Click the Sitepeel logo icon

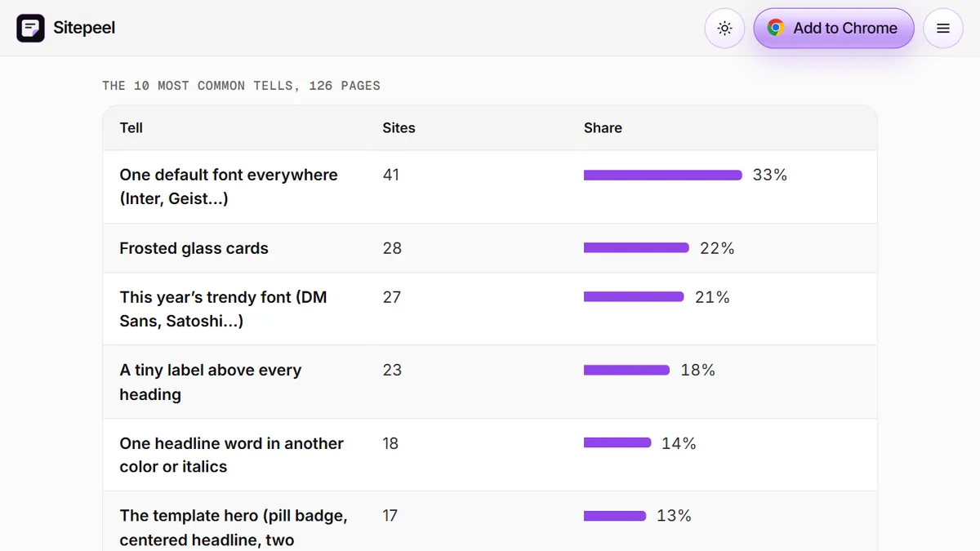tap(31, 29)
